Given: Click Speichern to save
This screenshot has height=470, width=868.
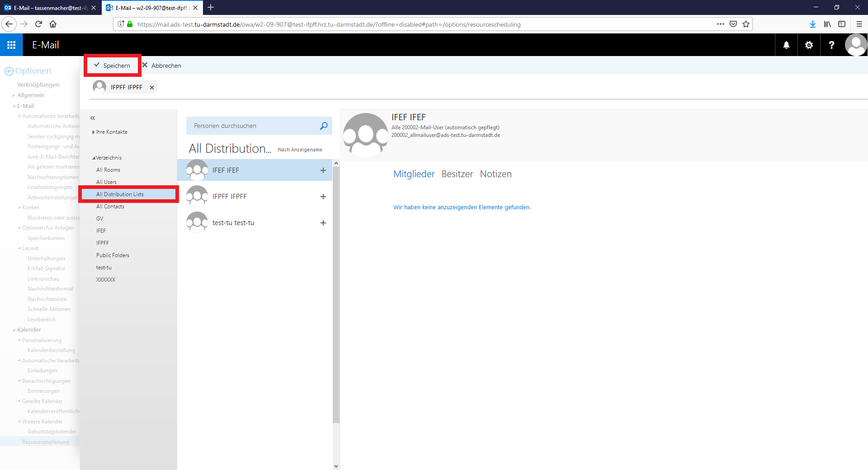Looking at the screenshot, I should pyautogui.click(x=112, y=66).
